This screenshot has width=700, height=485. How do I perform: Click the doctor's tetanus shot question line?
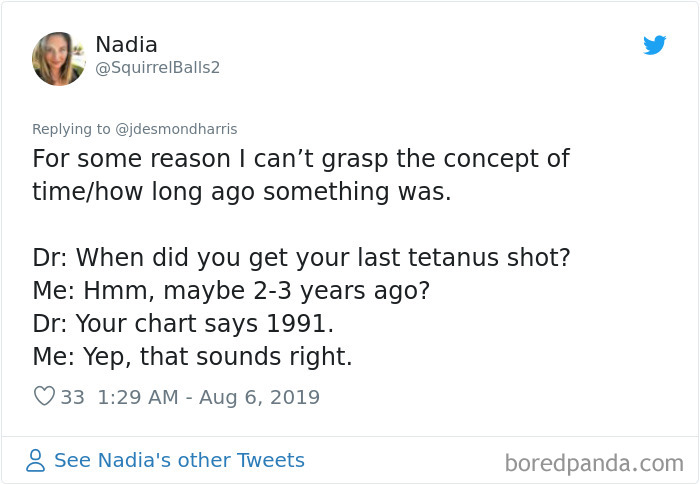(301, 257)
